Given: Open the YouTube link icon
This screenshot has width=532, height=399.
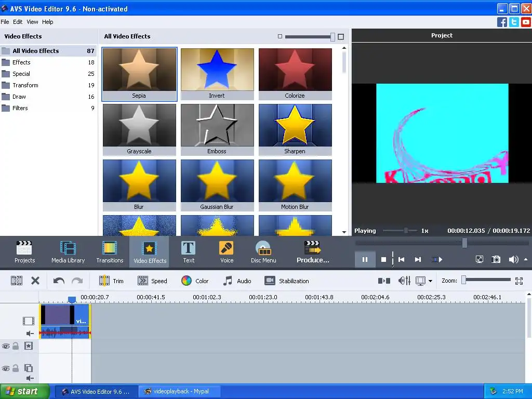Looking at the screenshot, I should (x=526, y=22).
